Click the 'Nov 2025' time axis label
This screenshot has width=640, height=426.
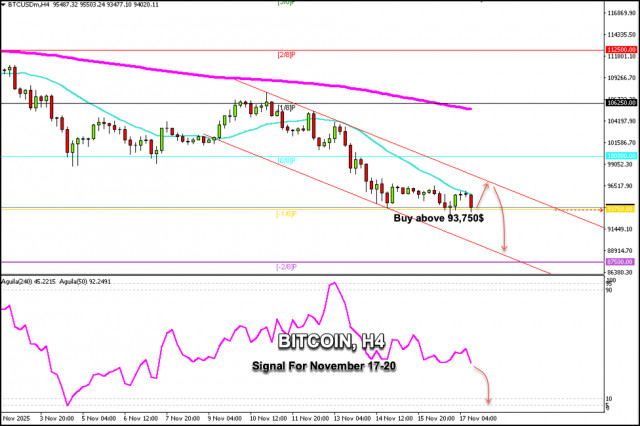[x=16, y=418]
